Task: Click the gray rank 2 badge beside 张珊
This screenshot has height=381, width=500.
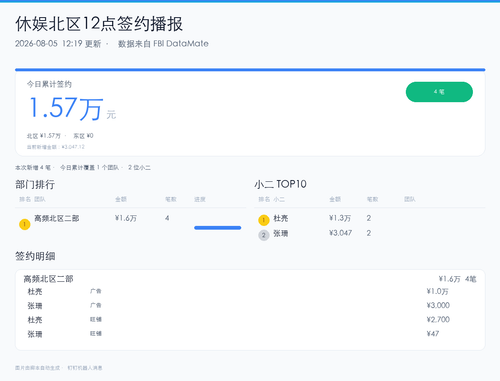Action: [264, 235]
